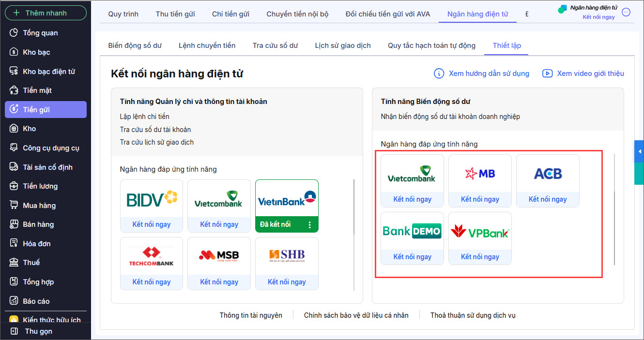
Task: Open the Mua hàng cart icon
Action: (14, 206)
